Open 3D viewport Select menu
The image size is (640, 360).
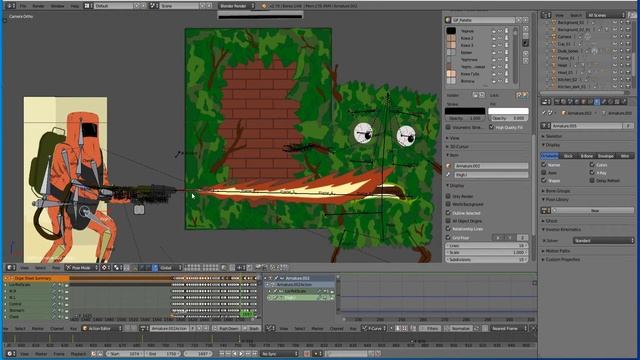point(40,268)
